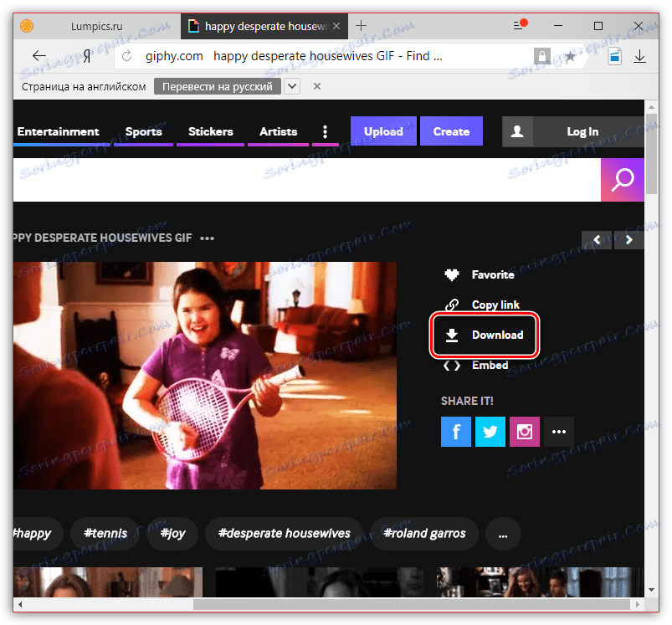
Task: Open more share options dots
Action: (559, 432)
